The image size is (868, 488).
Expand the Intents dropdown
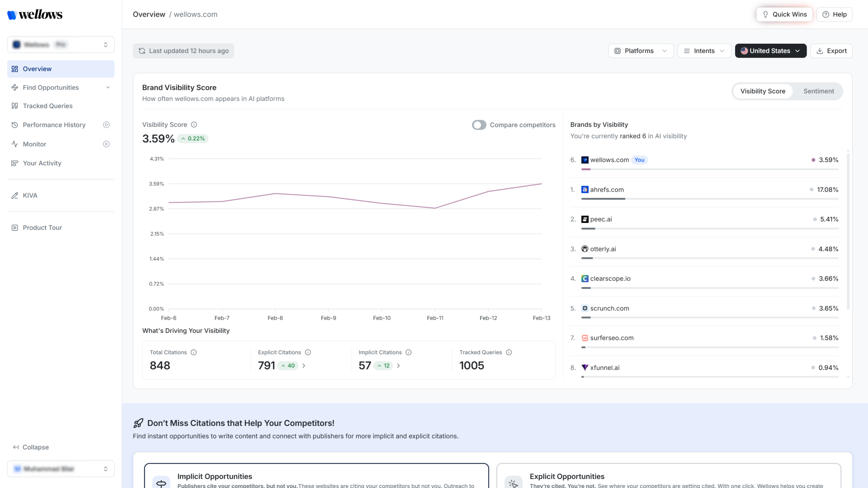[x=704, y=50]
